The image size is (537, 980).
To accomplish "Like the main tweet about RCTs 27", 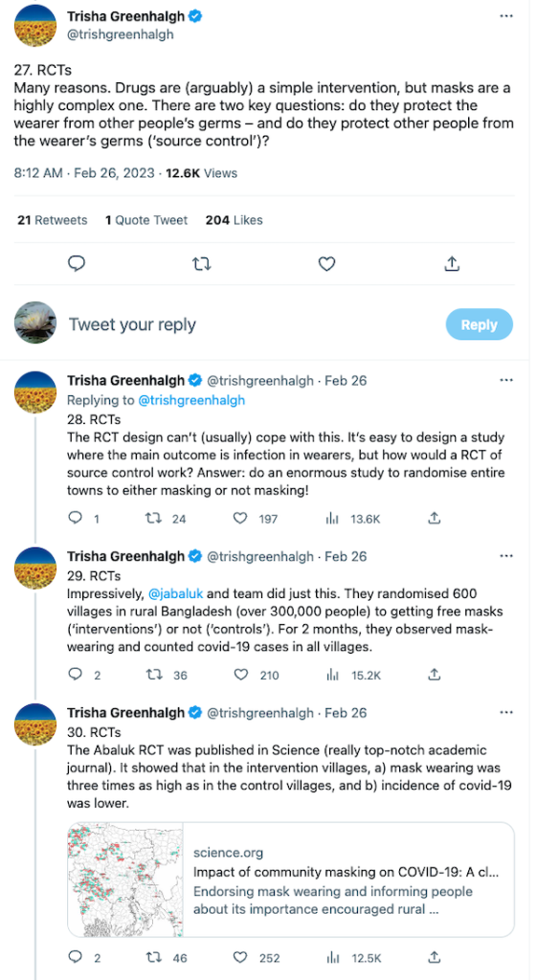I will [x=327, y=264].
